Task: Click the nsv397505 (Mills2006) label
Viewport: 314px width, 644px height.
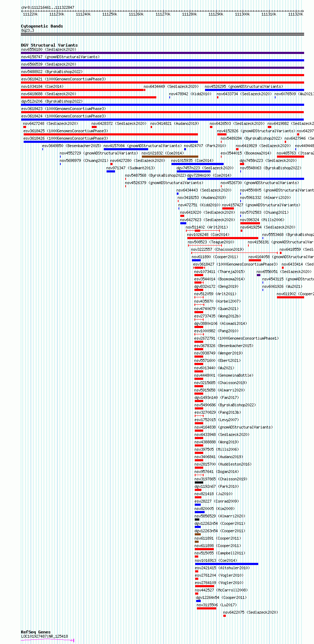Action: tap(217, 449)
